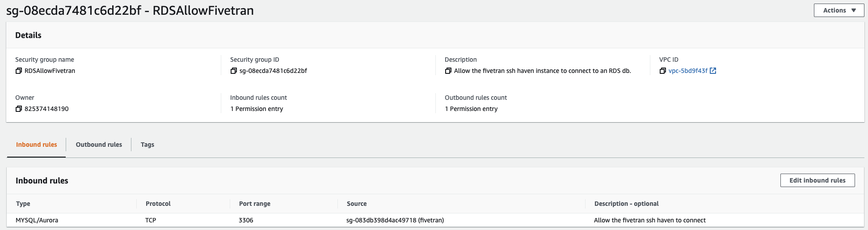Sort rules by the Protocol column header
Viewport: 868px width, 230px height.
158,204
